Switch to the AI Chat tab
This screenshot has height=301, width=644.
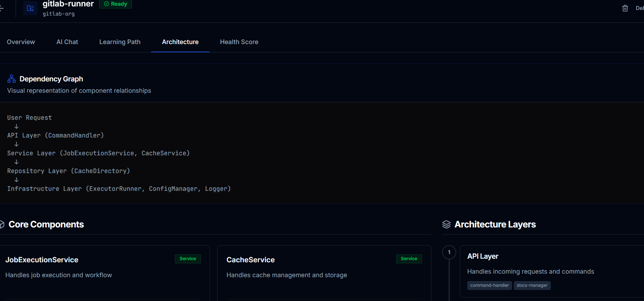[x=67, y=42]
